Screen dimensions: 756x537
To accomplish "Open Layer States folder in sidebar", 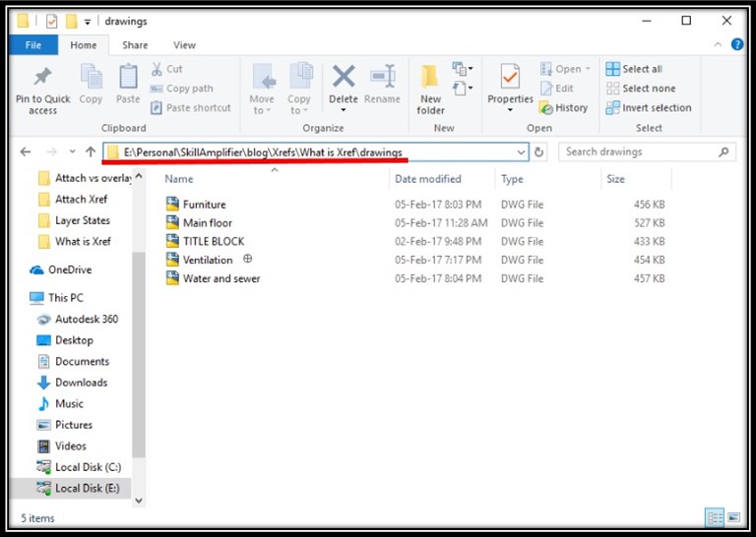I will pyautogui.click(x=83, y=220).
